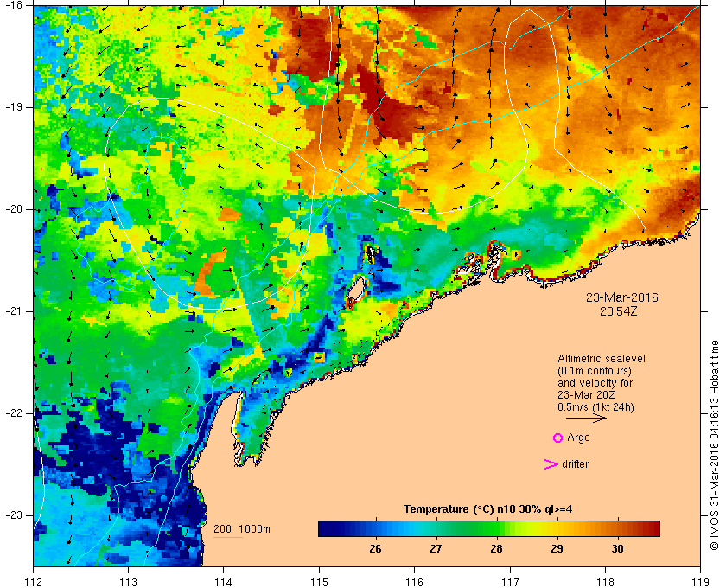This screenshot has height=588, width=726.
Task: Click the (0.1m contours) text line
Action: click(x=595, y=371)
